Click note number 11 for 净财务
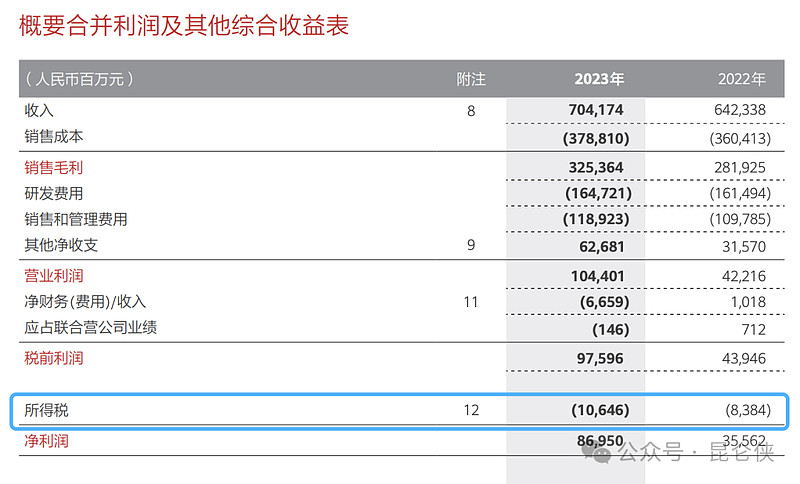The image size is (800, 484). point(471,302)
